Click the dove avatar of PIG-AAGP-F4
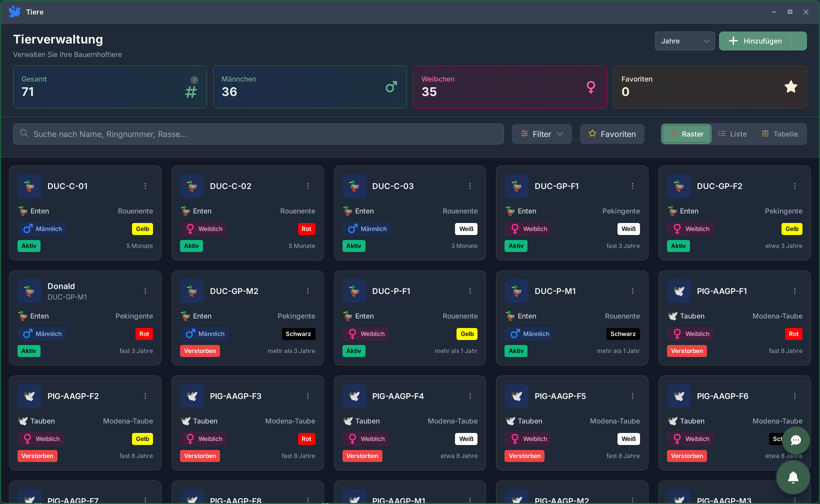This screenshot has width=820, height=504. [x=354, y=396]
